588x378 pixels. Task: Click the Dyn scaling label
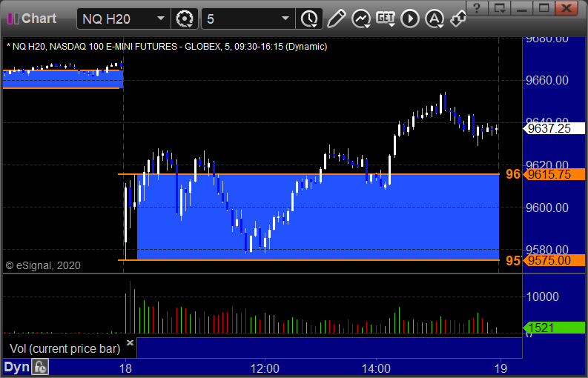17,367
